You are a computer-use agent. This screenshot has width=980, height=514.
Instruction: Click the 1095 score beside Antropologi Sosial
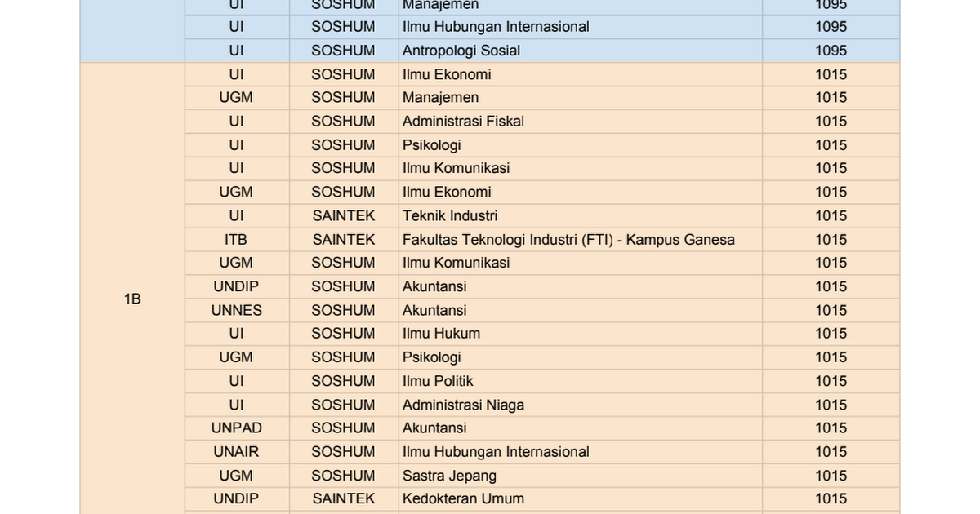831,51
